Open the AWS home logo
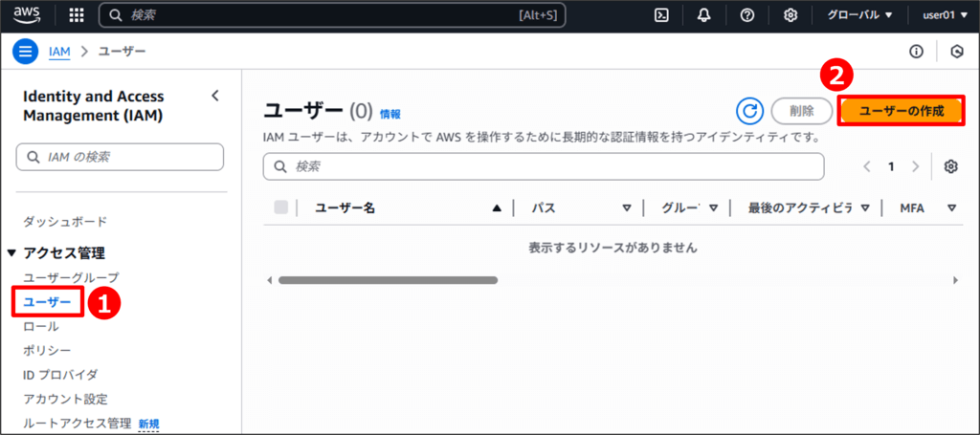The image size is (980, 435). [26, 15]
